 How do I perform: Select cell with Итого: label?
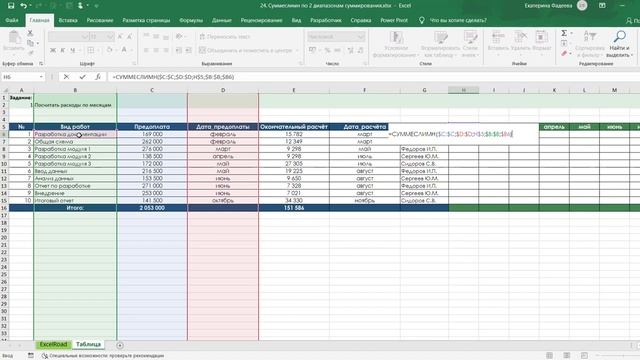pyautogui.click(x=75, y=208)
